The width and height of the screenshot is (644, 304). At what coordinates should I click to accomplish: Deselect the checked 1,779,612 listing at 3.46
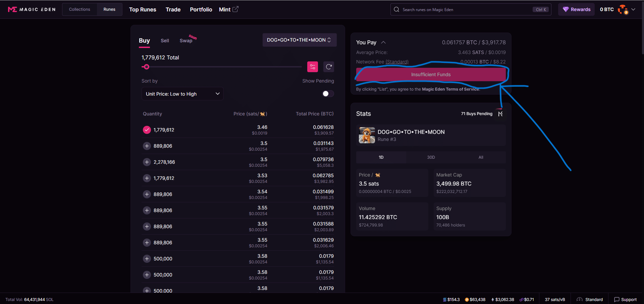(147, 130)
